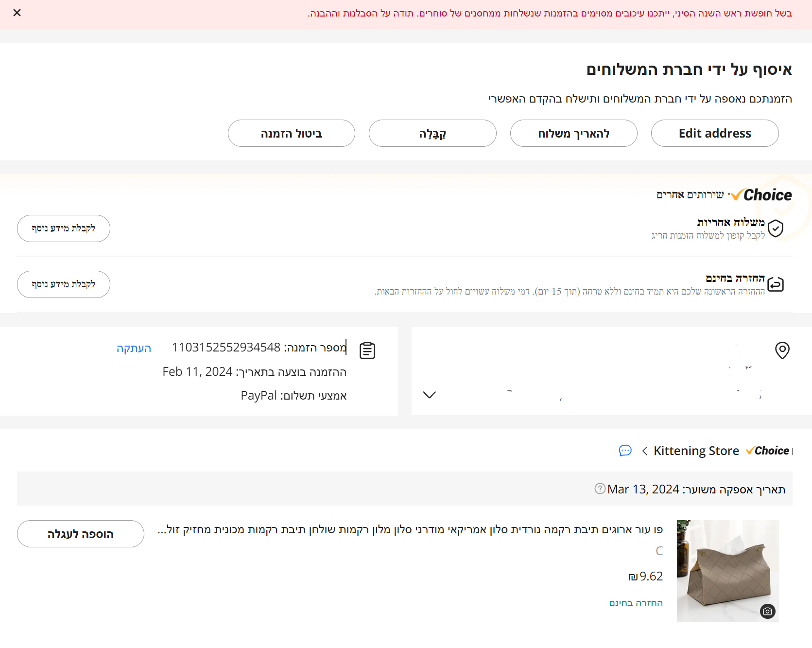The width and height of the screenshot is (812, 648).
Task: Click the estimated delivery help icon
Action: click(x=600, y=489)
